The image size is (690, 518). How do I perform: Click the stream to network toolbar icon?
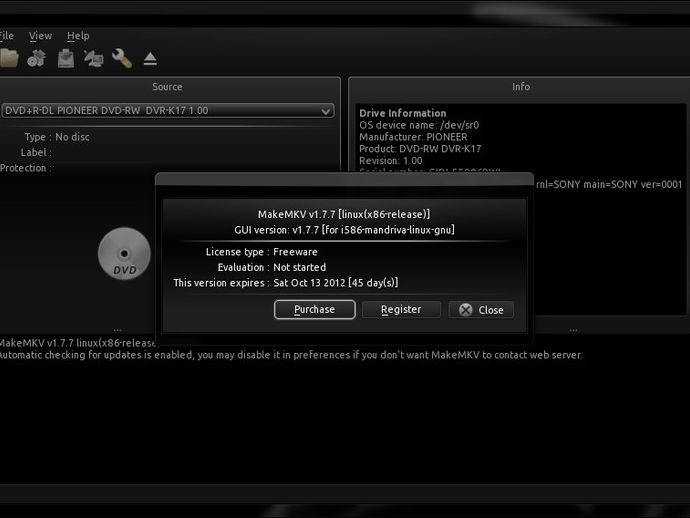tap(94, 59)
